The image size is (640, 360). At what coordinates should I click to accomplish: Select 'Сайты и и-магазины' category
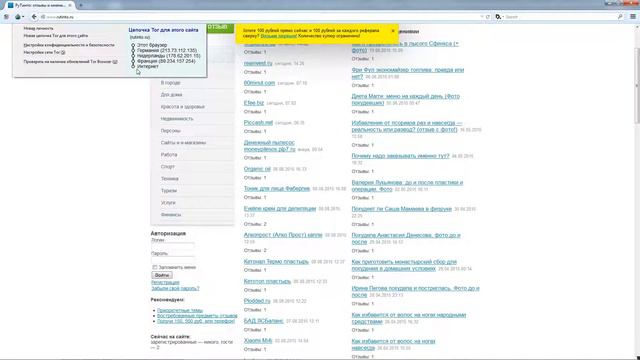tap(183, 143)
